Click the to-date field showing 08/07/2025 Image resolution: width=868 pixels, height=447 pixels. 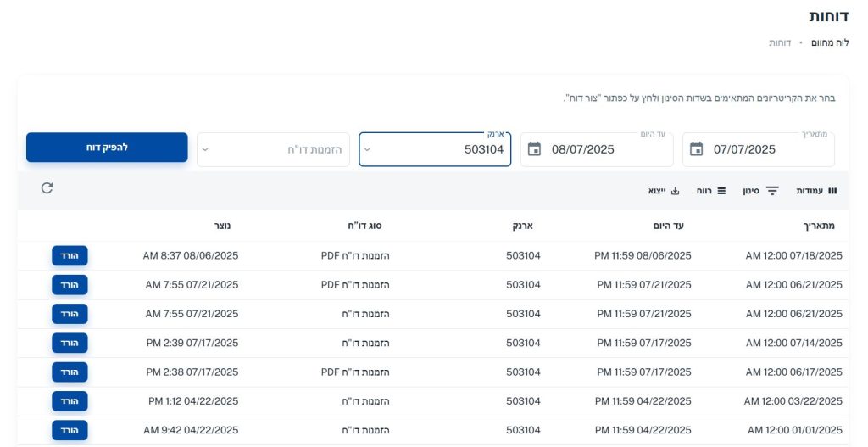[597, 149]
